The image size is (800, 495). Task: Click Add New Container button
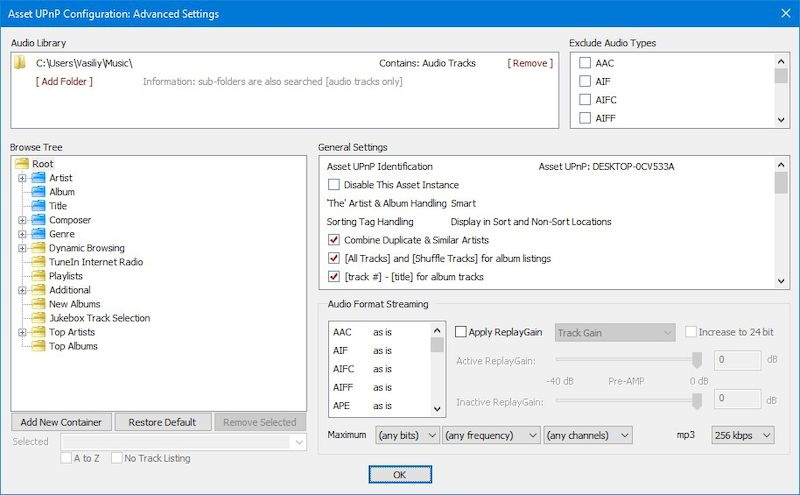pos(61,423)
